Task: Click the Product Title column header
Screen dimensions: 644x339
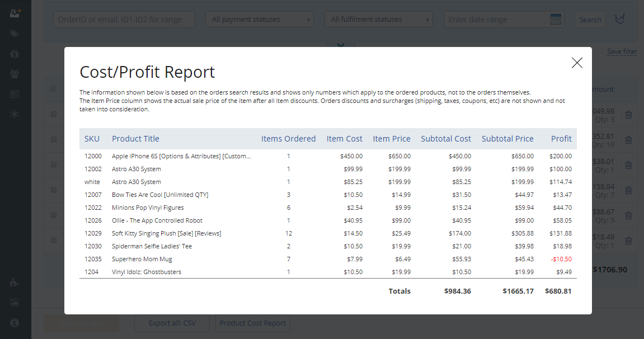Action: 135,139
